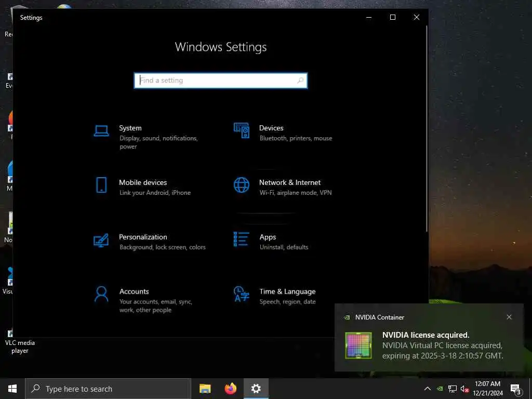Click the muted volume tray icon

[464, 389]
